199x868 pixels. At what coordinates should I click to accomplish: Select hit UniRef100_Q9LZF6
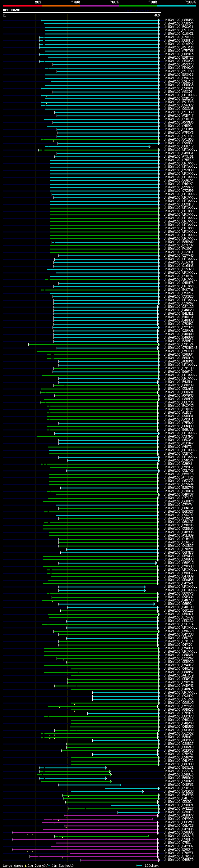(x=178, y=82)
